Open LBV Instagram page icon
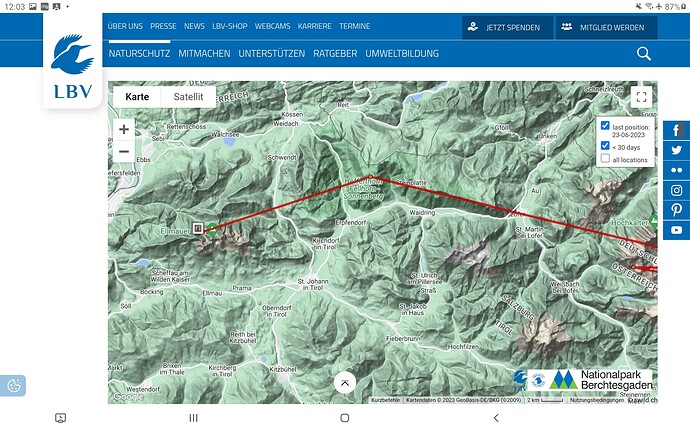The width and height of the screenshot is (690, 431). pos(676,190)
